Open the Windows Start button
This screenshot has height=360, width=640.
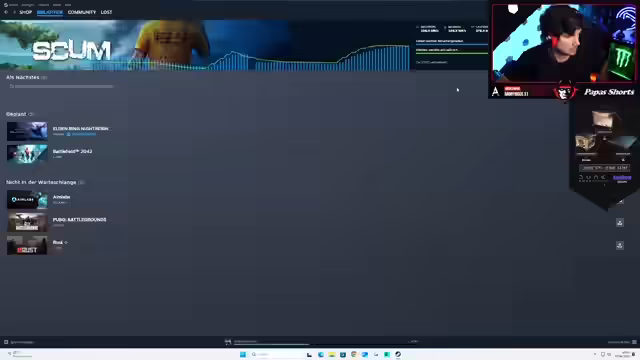[x=243, y=354]
